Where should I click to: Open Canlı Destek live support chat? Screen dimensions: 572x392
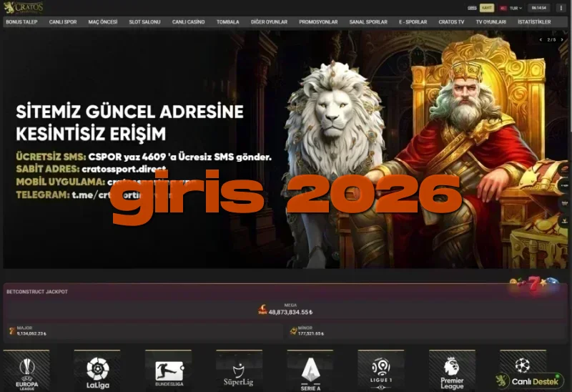[528, 381]
